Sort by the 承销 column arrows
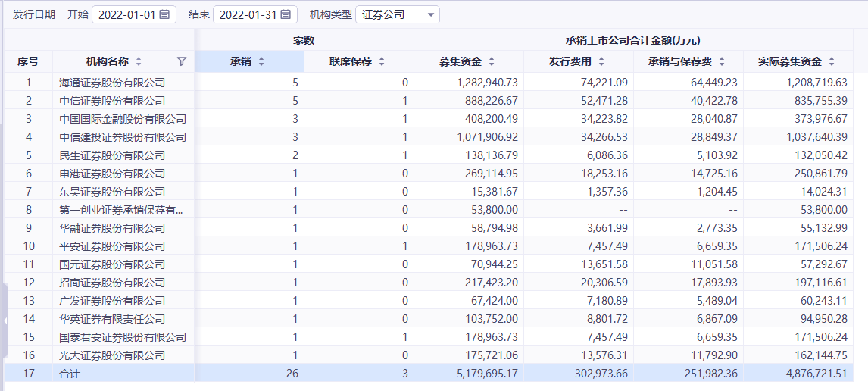Image resolution: width=868 pixels, height=391 pixels. coord(261,61)
